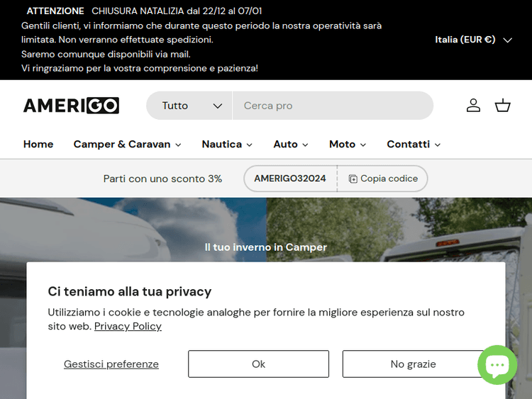Open the Shopify chat bubble
Screen dimensions: 532x399
(x=497, y=365)
